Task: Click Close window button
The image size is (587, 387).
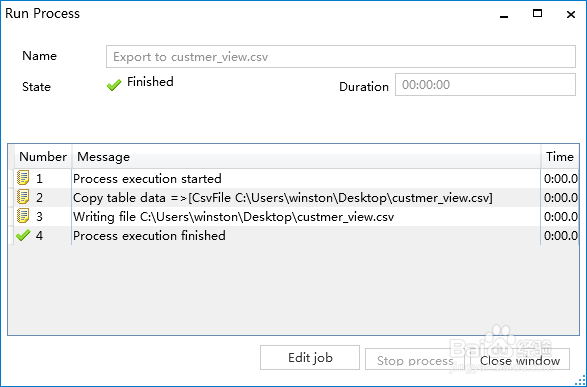Action: (x=520, y=359)
